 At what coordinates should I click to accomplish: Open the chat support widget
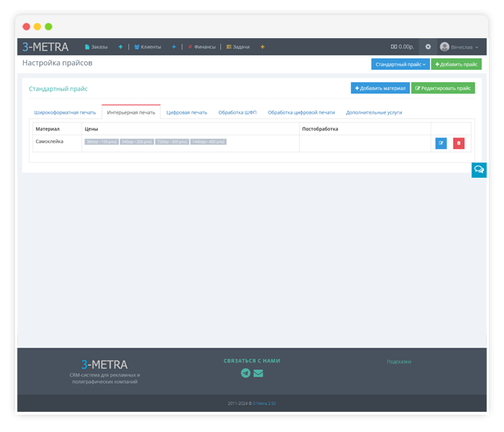479,170
